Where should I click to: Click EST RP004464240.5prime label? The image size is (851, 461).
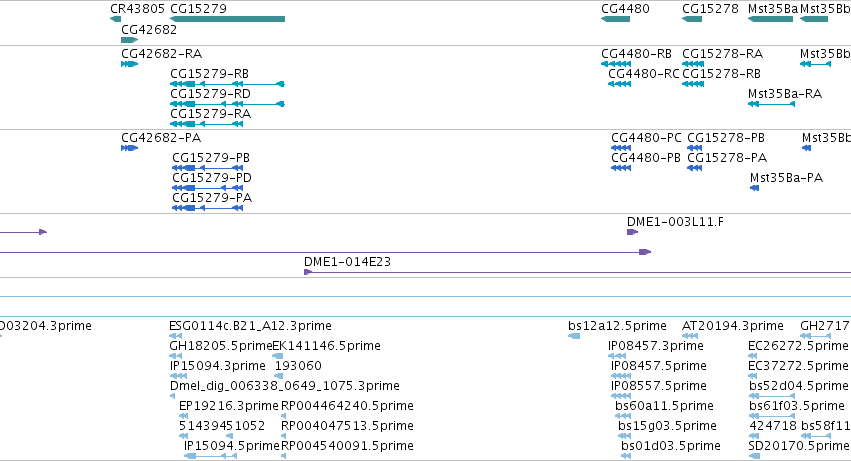click(x=347, y=407)
